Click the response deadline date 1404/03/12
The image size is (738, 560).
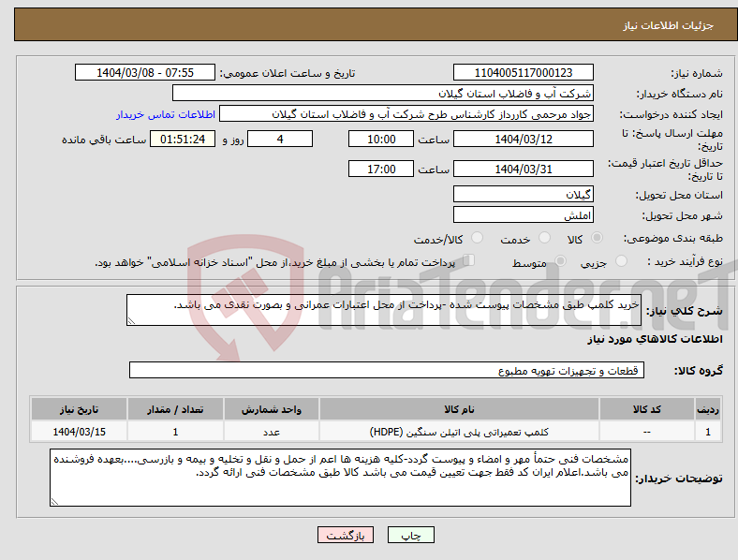pos(523,139)
